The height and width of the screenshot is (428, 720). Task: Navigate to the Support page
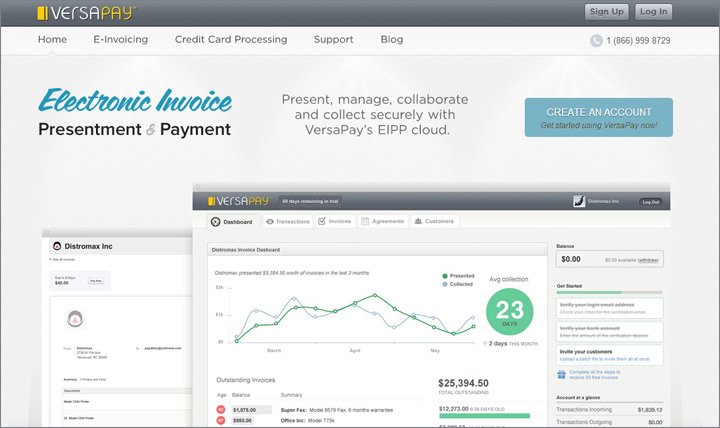click(333, 40)
